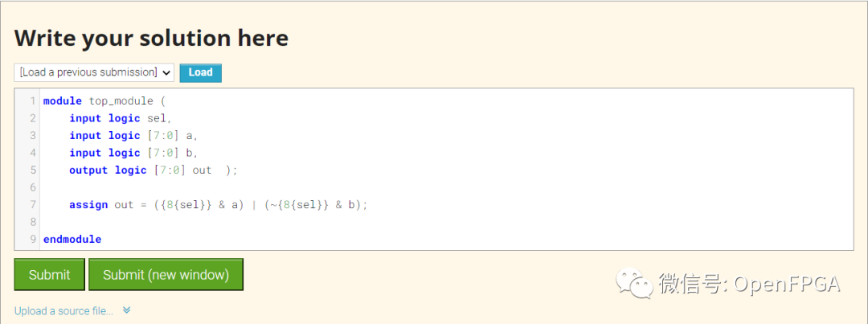Select the "output logic [7:0] out" line
This screenshot has width=868, height=324.
(153, 170)
